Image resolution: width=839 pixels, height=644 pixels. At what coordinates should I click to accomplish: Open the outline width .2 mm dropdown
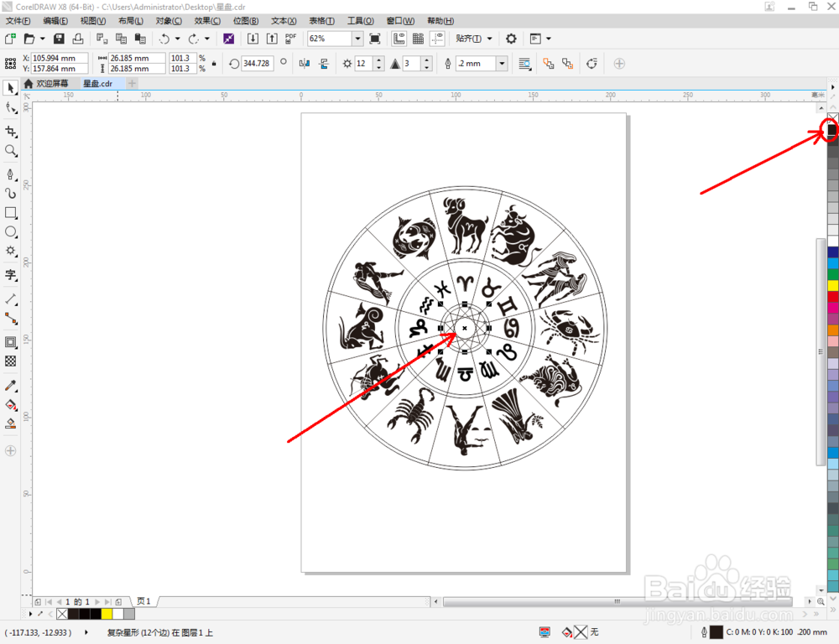[502, 64]
